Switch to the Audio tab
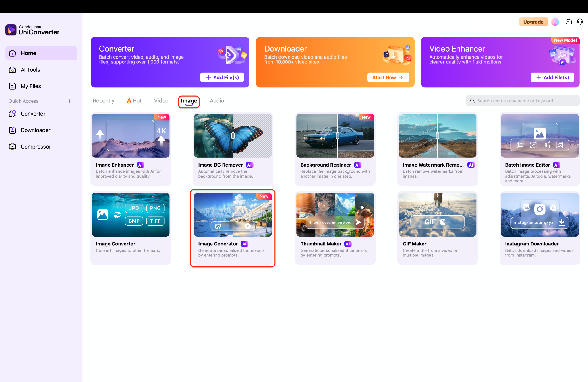This screenshot has width=588, height=382. tap(217, 101)
